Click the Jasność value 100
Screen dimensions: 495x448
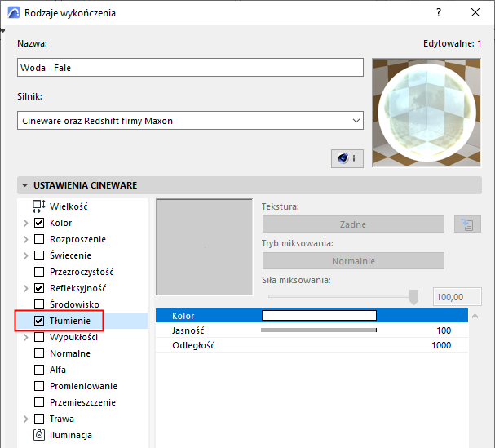coord(444,330)
